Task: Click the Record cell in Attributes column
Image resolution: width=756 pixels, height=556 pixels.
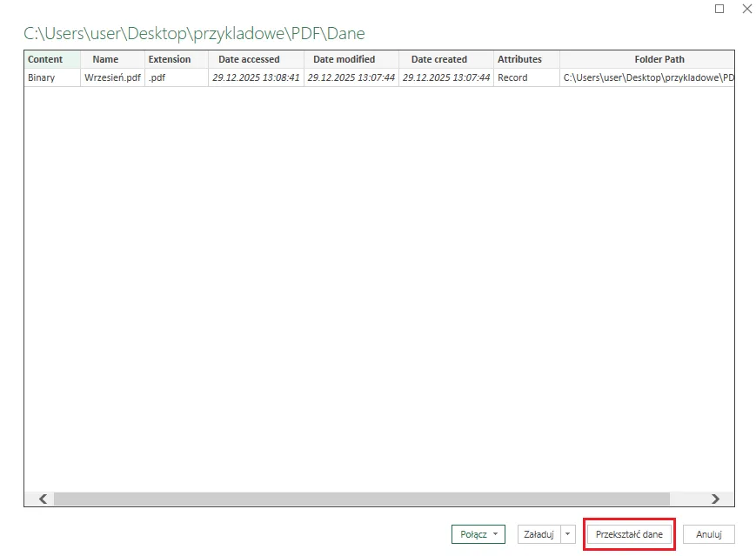Action: (512, 77)
